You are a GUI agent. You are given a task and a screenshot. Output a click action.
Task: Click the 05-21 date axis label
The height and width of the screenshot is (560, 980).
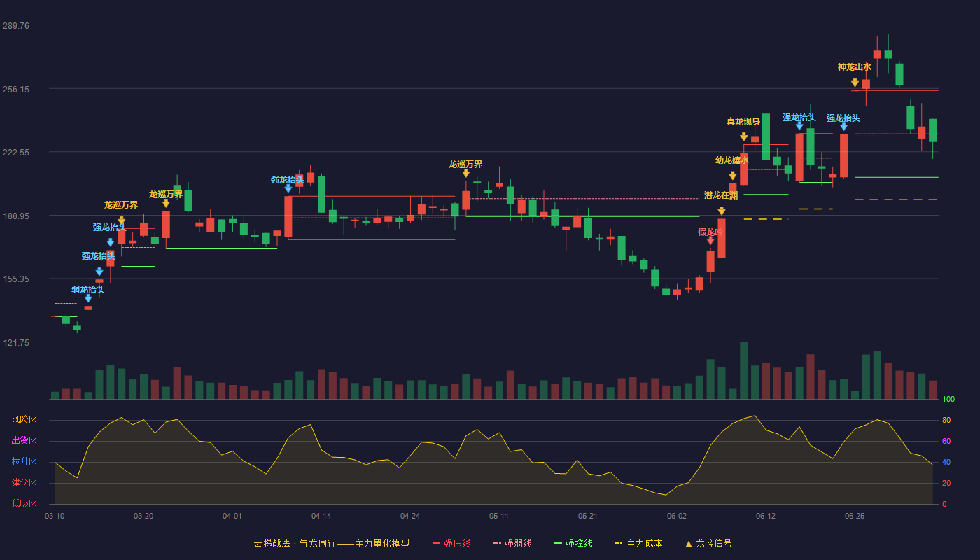pyautogui.click(x=588, y=516)
